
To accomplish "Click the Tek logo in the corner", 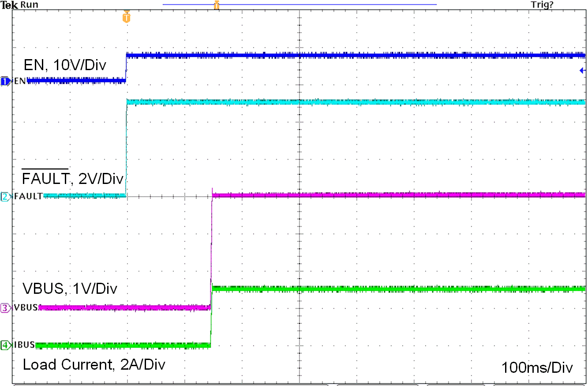I will coord(9,4).
